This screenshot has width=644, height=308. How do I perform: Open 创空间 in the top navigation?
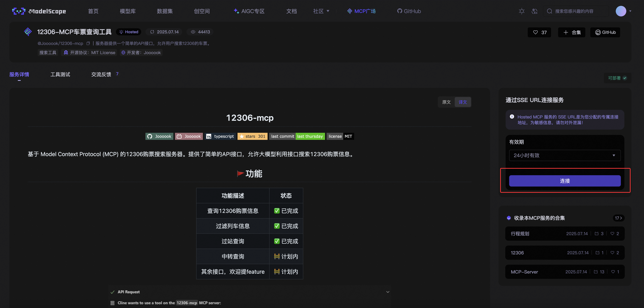[x=202, y=11]
